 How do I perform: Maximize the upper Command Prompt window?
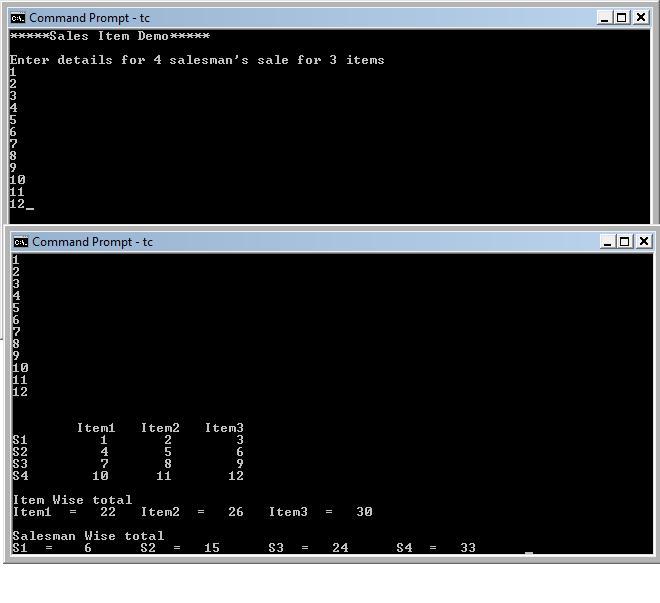621,18
